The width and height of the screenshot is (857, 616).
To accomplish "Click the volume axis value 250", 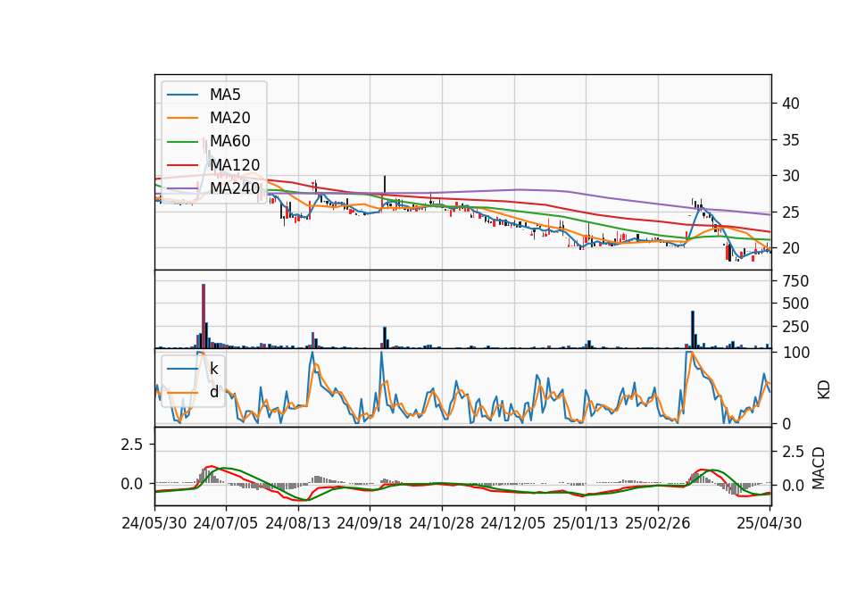I will tap(795, 327).
